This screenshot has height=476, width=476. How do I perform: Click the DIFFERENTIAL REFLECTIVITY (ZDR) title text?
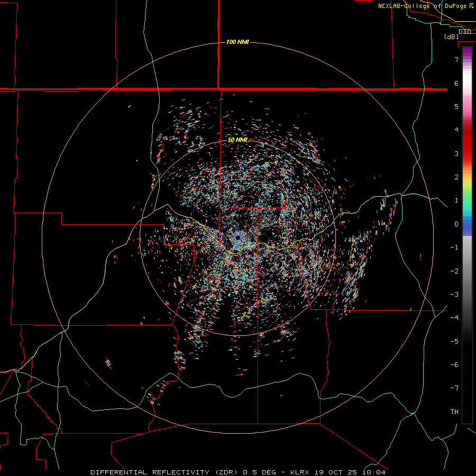click(x=165, y=472)
